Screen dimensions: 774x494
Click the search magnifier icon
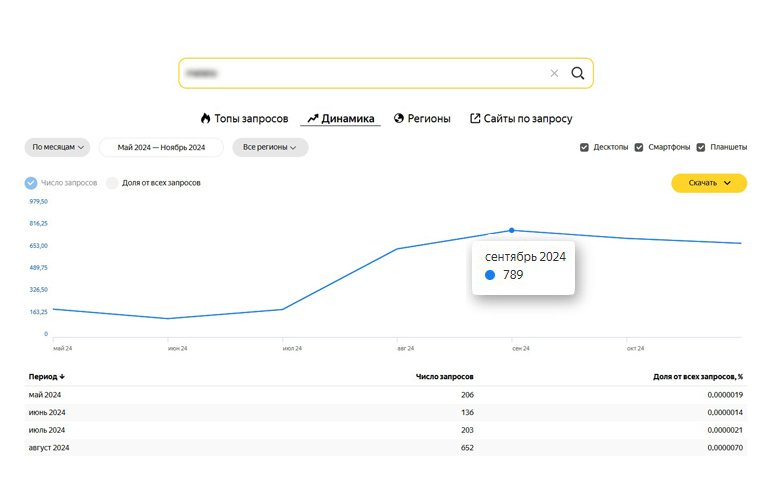tap(577, 73)
